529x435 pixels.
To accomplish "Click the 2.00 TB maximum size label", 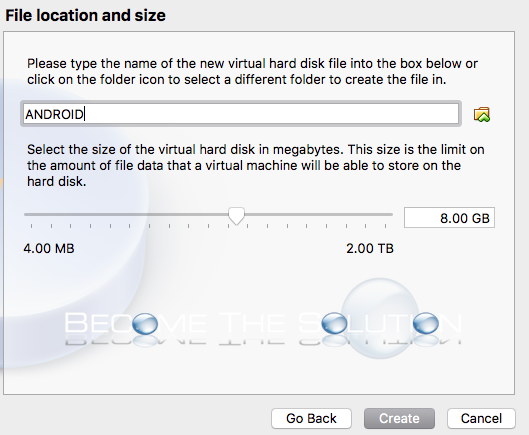I will 370,248.
